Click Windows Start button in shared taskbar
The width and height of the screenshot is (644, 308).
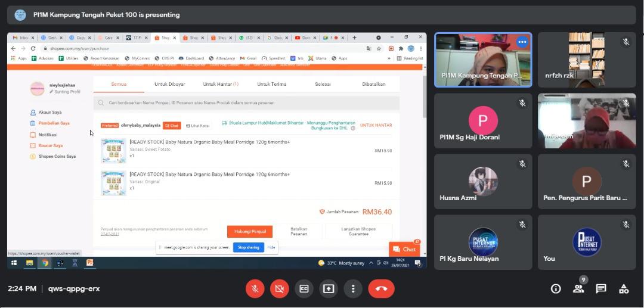click(x=14, y=263)
